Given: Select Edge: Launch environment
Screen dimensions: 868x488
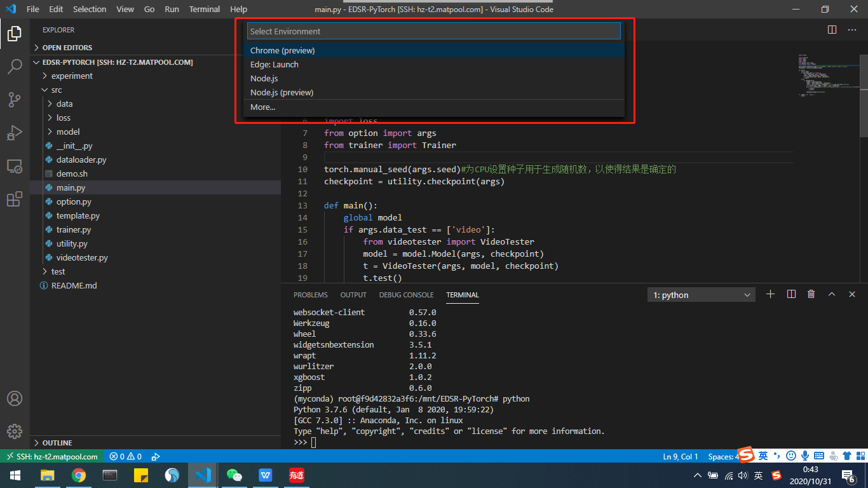Looking at the screenshot, I should 434,64.
